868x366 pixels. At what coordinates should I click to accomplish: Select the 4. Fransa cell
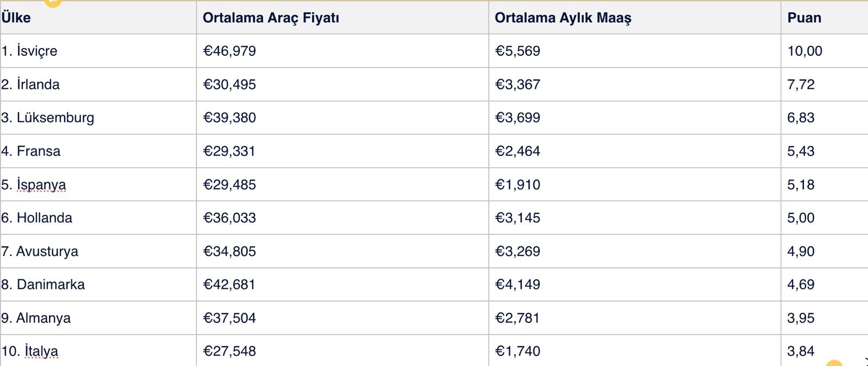click(98, 151)
